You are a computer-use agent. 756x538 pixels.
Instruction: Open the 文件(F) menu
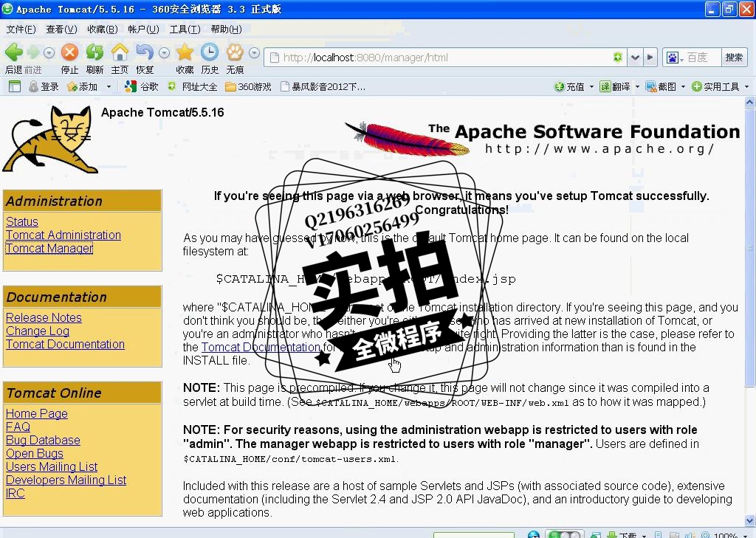click(21, 30)
